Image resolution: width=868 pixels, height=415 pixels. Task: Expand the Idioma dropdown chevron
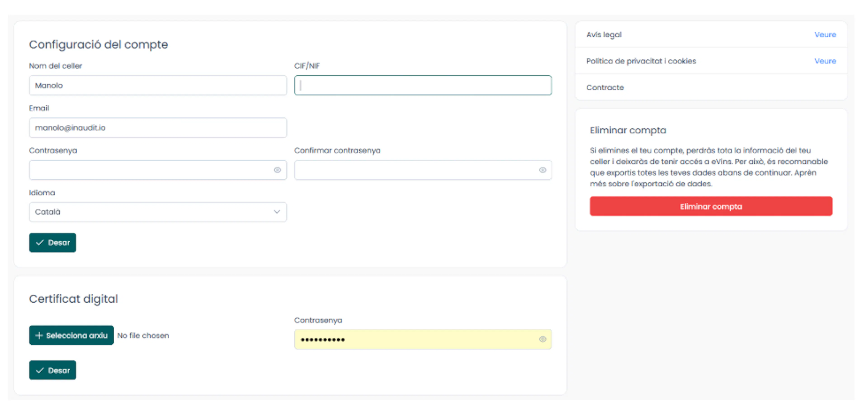pos(277,212)
